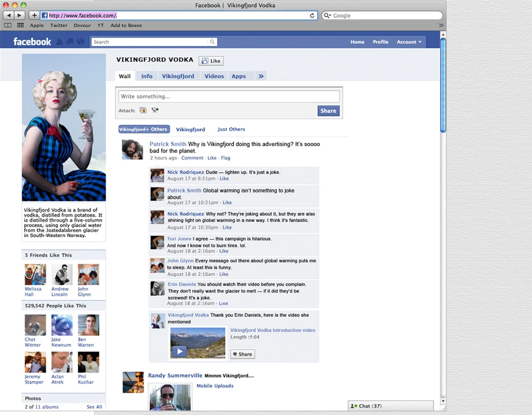Open Randy Summerville's mobile upload photo
Image resolution: width=532 pixels, height=415 pixels.
pos(170,397)
